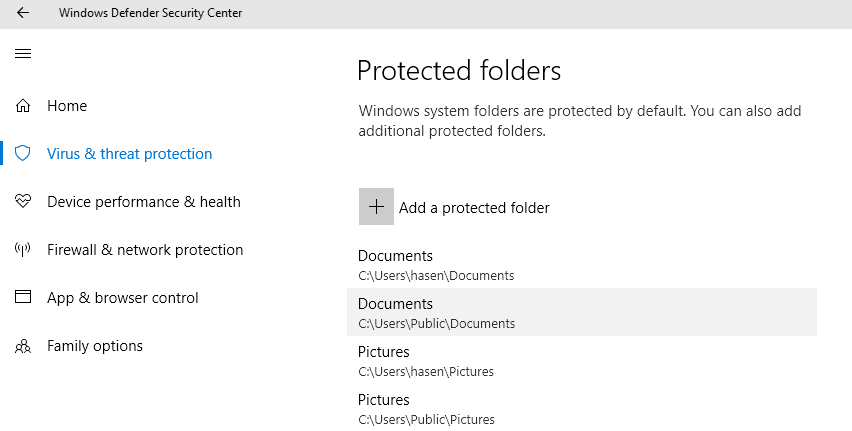Click the Firewall network antenna icon
This screenshot has height=431, width=852.
coord(23,250)
